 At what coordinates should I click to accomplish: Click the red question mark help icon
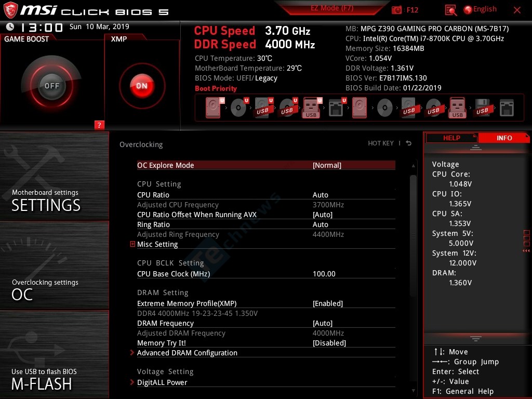pos(99,125)
